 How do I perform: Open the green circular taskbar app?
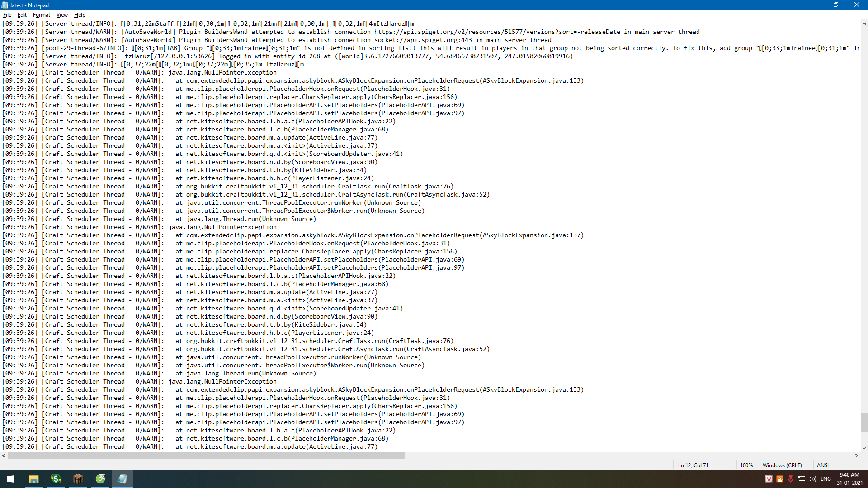click(100, 479)
